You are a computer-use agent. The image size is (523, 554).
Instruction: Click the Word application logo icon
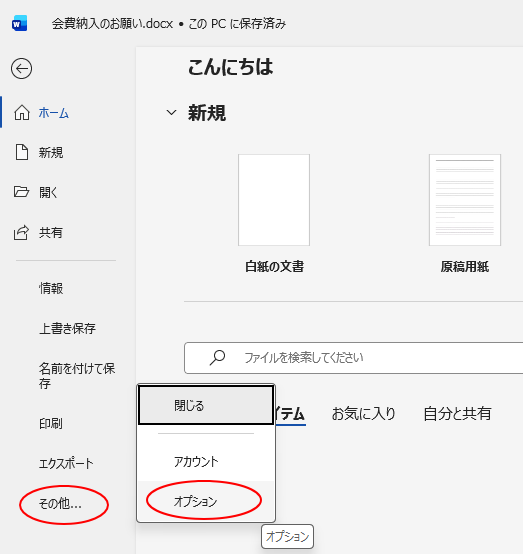(19, 24)
